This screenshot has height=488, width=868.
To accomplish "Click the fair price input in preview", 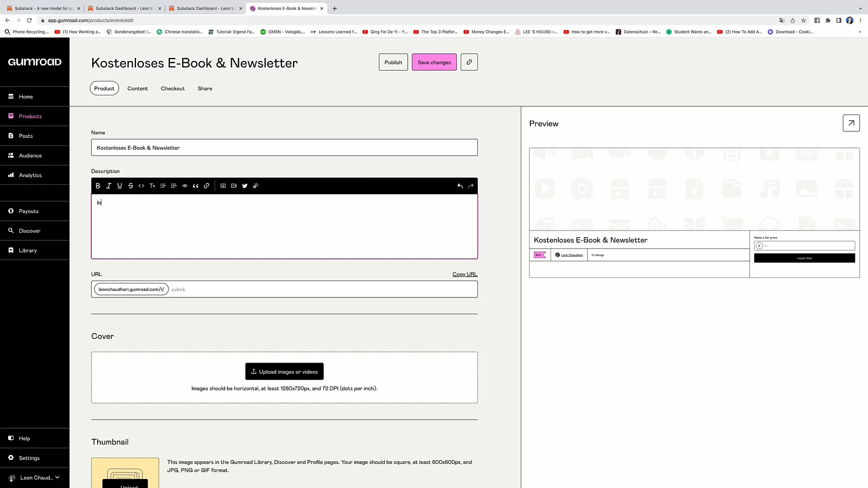I will (804, 246).
